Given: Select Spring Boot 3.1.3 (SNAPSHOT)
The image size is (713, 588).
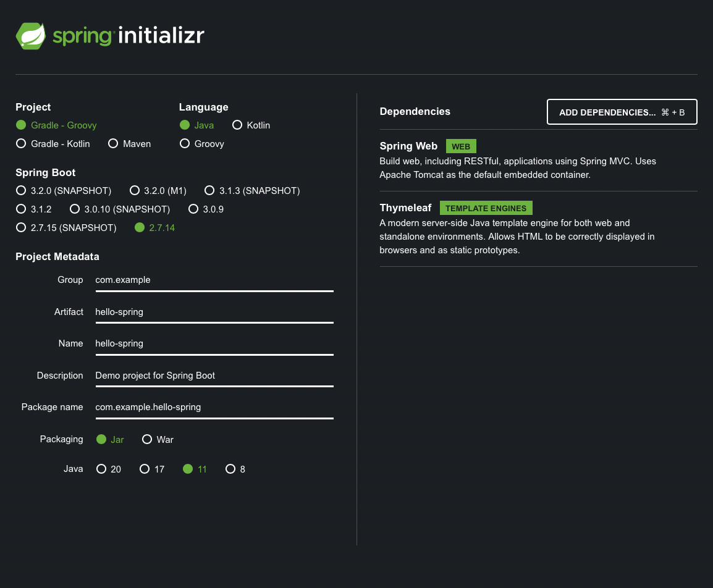Looking at the screenshot, I should (252, 190).
